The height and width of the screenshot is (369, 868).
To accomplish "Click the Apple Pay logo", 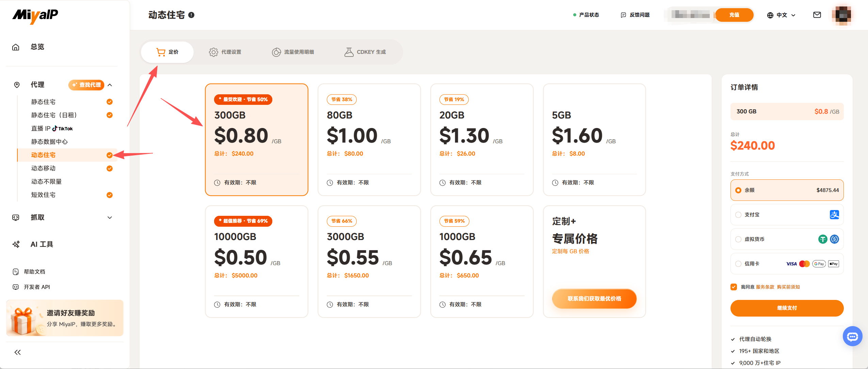I will pyautogui.click(x=834, y=264).
